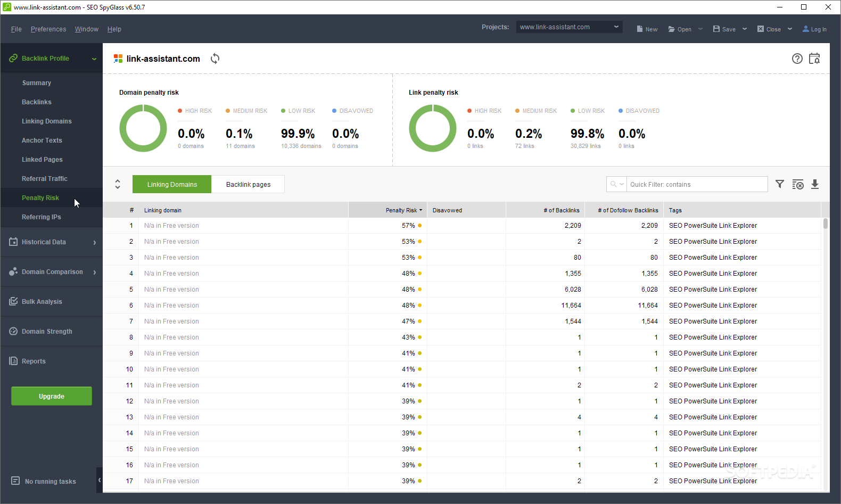Screen dimensions: 841x504
Task: Click the green Upgrade button
Action: (x=52, y=396)
